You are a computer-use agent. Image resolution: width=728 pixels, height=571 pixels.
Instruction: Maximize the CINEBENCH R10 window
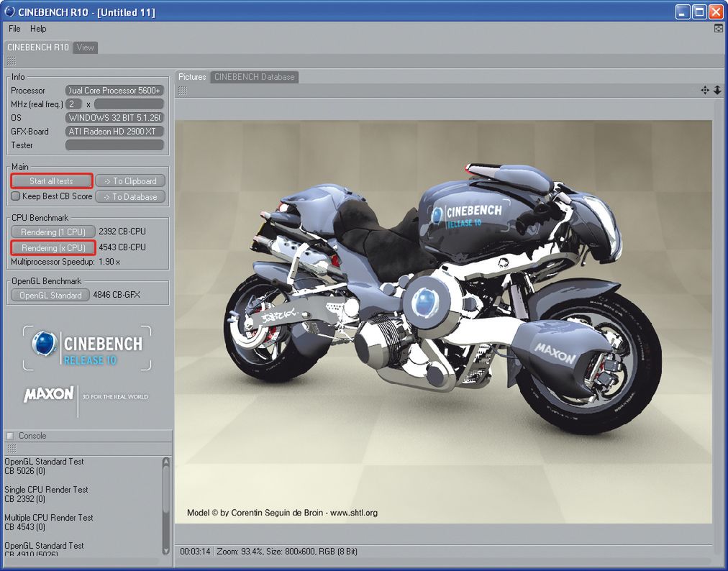tap(699, 12)
